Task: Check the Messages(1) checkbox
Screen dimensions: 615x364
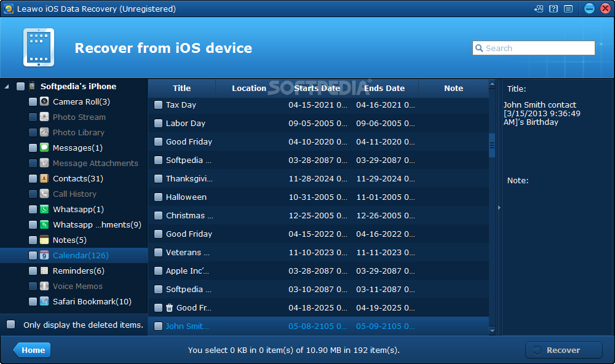Action: tap(33, 148)
